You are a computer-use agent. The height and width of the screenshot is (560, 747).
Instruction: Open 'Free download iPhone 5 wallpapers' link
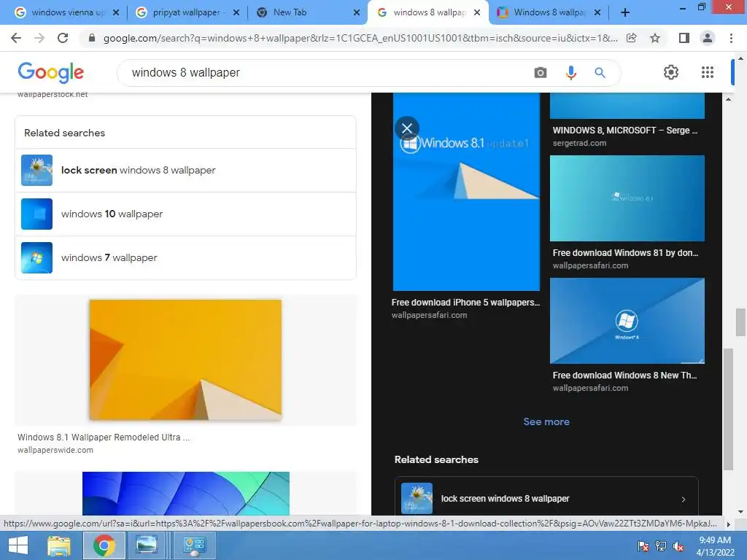pyautogui.click(x=465, y=303)
